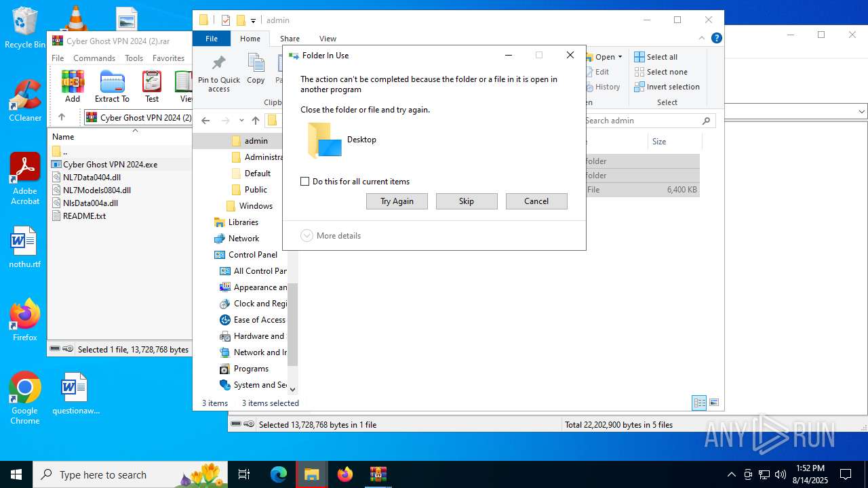Screen dimensions: 868x488
Task: Open Task View button on taskbar
Action: [244, 474]
